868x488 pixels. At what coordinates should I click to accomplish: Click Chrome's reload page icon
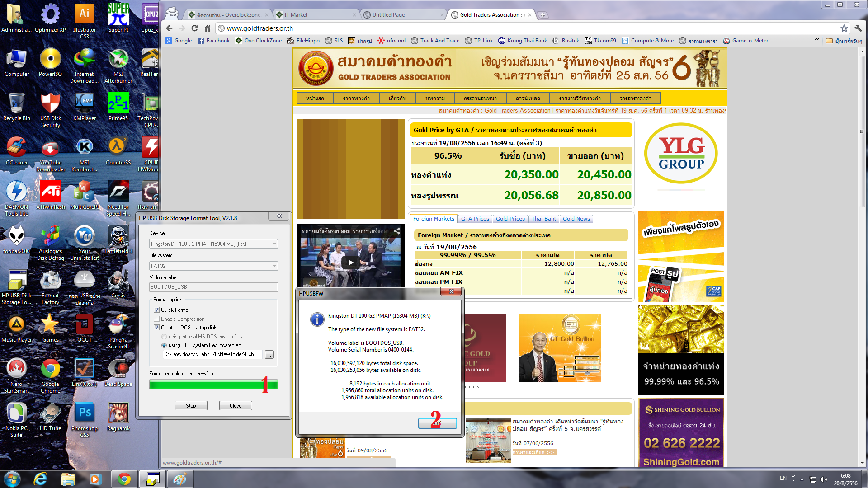pos(194,28)
